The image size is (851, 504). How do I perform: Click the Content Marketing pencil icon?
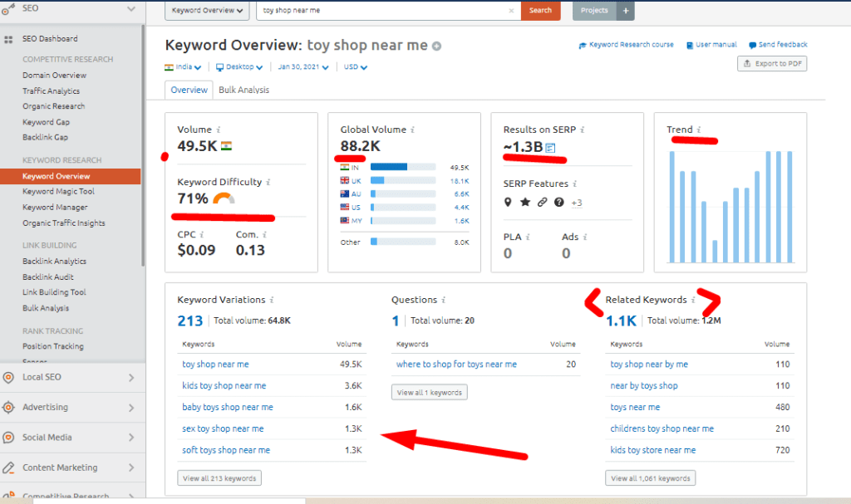pos(8,467)
